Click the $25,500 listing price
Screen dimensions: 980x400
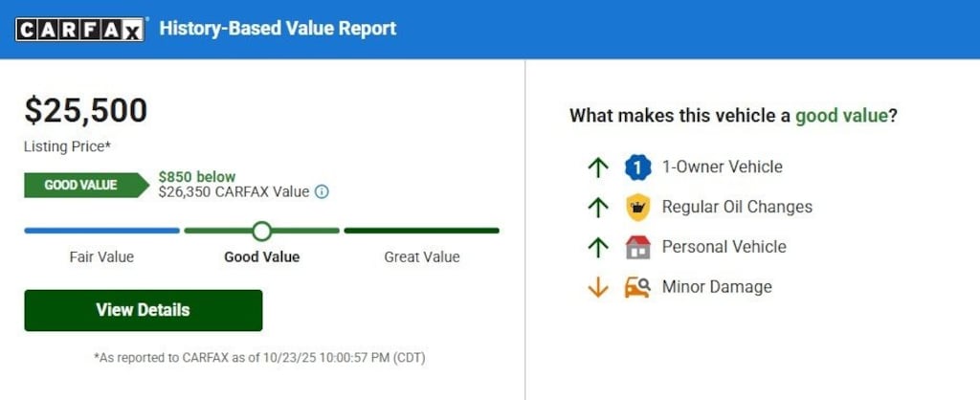[x=86, y=111]
